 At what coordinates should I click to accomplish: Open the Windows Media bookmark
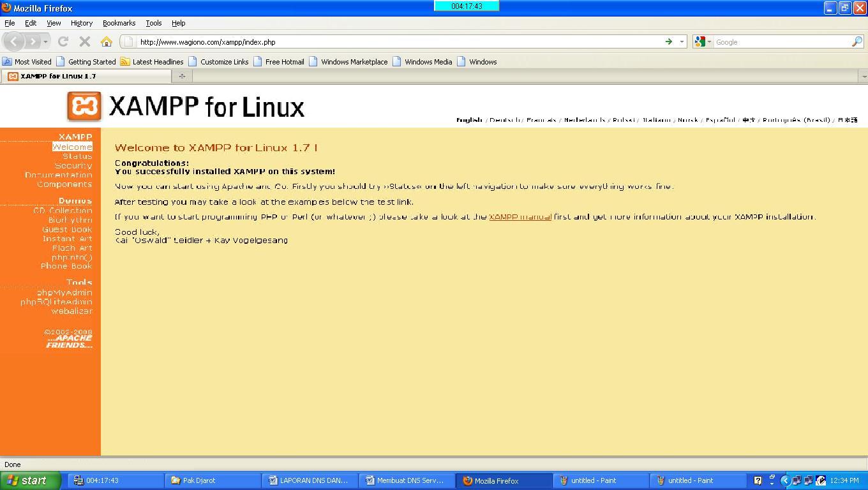click(423, 62)
